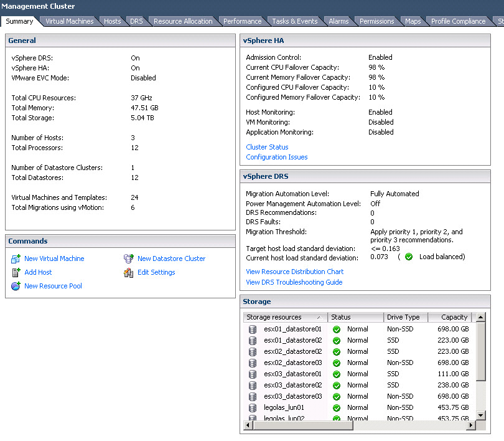Click the green status icon for legolas_lun01
The width and height of the screenshot is (504, 441).
pyautogui.click(x=337, y=408)
